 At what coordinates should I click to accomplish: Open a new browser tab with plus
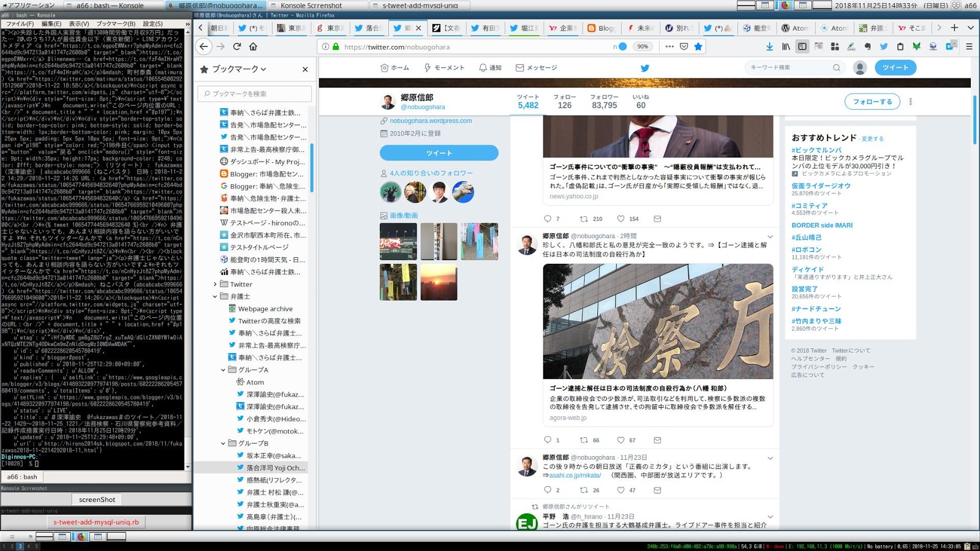click(x=954, y=28)
